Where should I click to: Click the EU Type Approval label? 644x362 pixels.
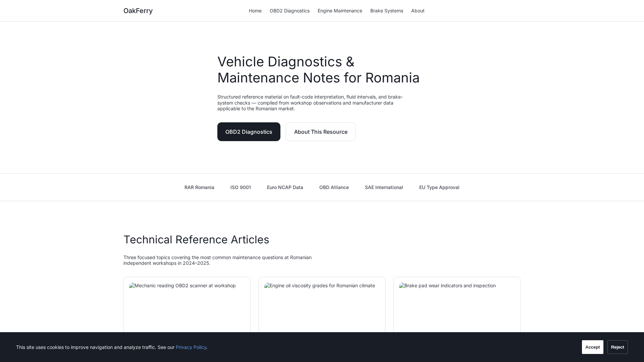[x=439, y=187]
